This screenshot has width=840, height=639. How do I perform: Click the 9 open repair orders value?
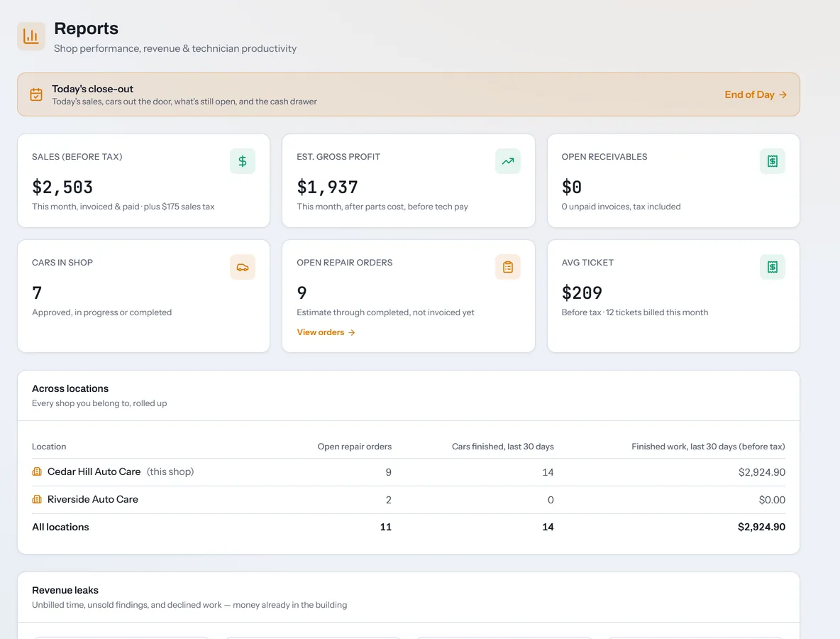pyautogui.click(x=302, y=293)
